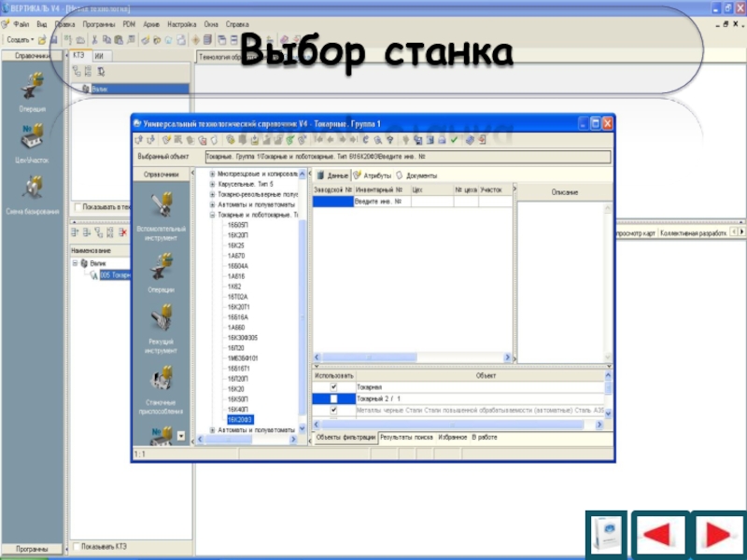This screenshot has width=747, height=560.
Task: Check the Токарный 2 / 1 filter checkbox
Action: [x=333, y=399]
